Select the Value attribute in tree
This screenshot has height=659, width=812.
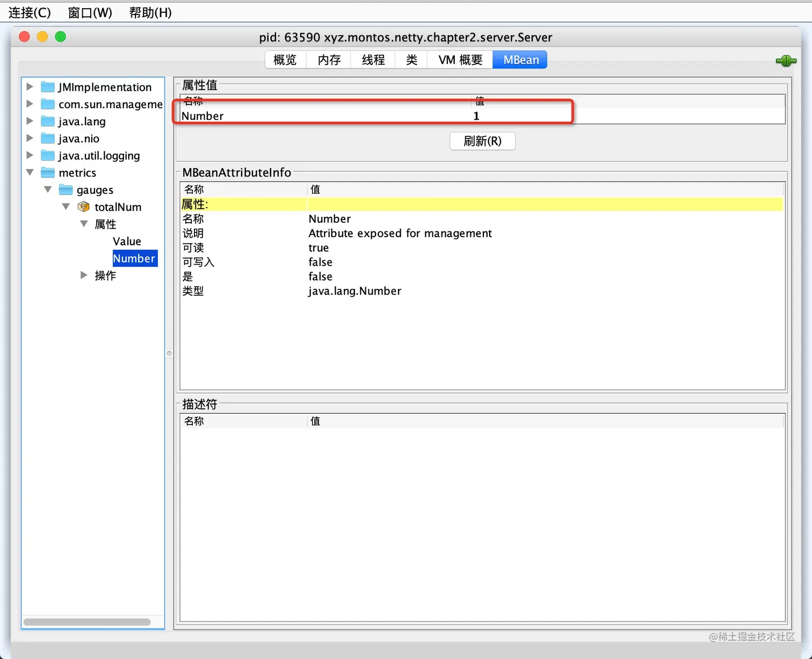click(127, 241)
